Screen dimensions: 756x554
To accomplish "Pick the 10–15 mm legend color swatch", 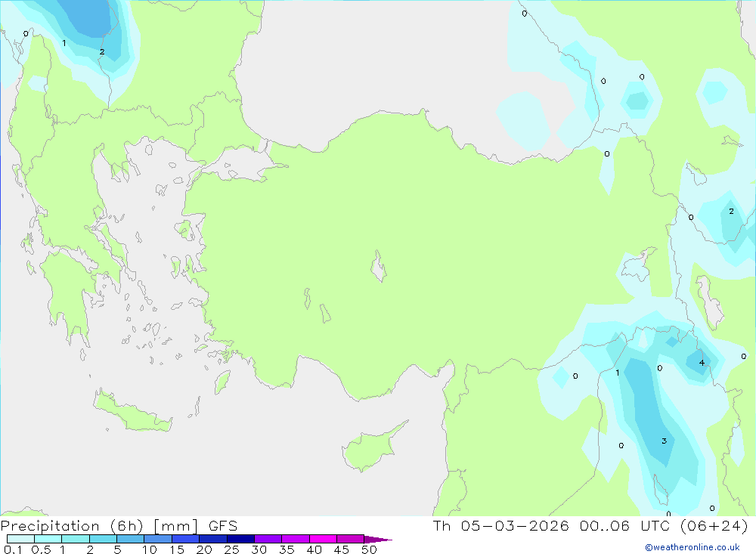I will coord(158,539).
